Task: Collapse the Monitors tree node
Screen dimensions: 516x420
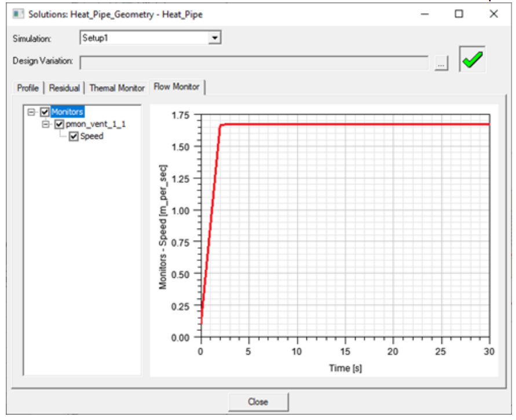Action: (31, 112)
